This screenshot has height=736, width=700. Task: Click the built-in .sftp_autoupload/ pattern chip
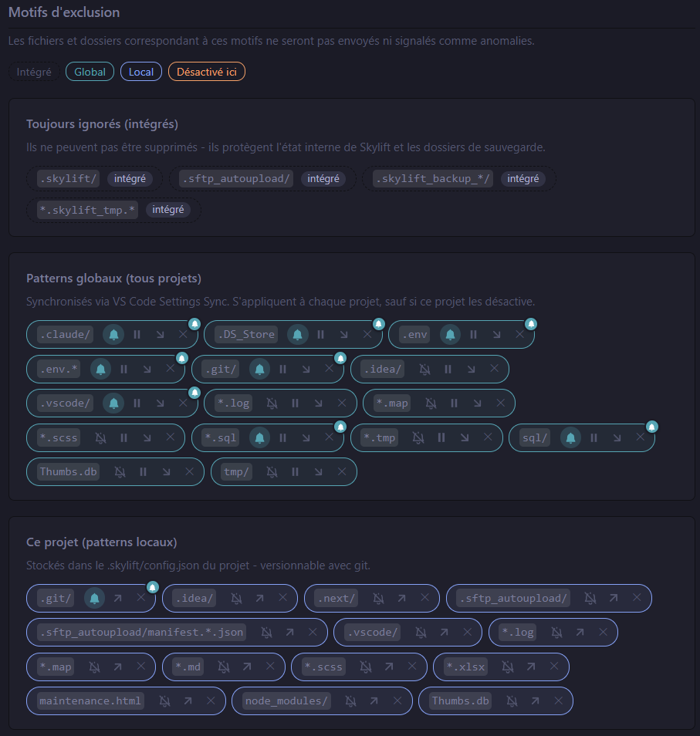click(x=262, y=179)
